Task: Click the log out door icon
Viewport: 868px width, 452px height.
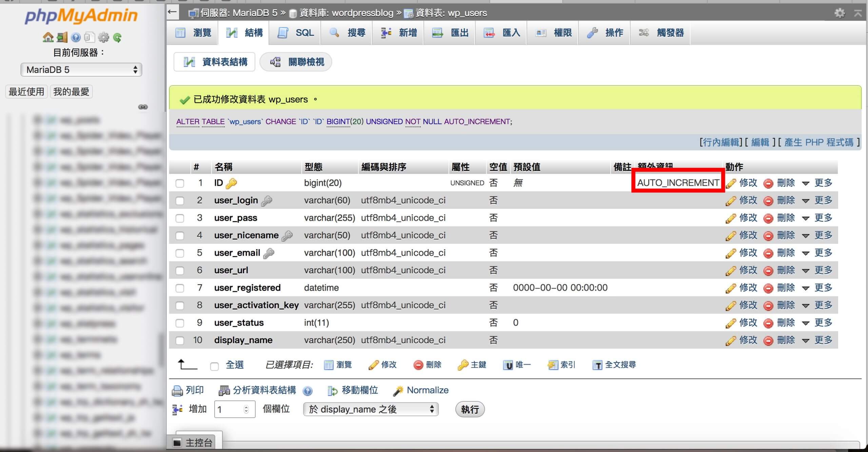Action: [x=62, y=37]
